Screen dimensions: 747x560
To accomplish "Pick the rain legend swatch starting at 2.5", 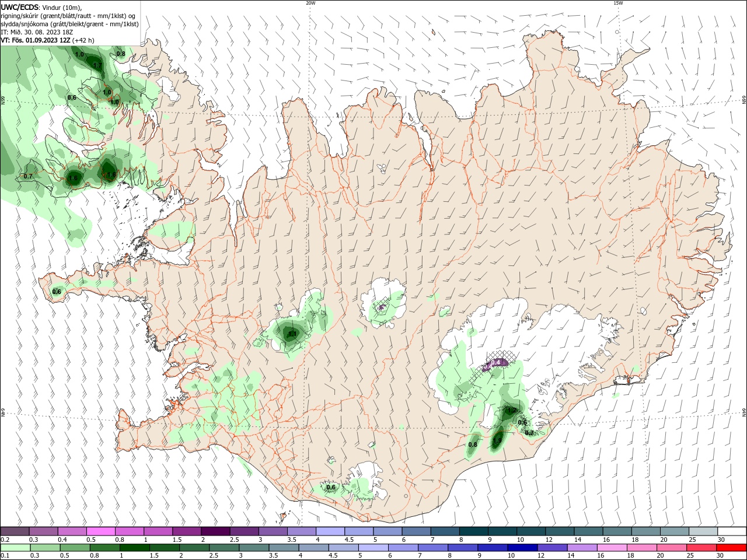I will pyautogui.click(x=225, y=548).
